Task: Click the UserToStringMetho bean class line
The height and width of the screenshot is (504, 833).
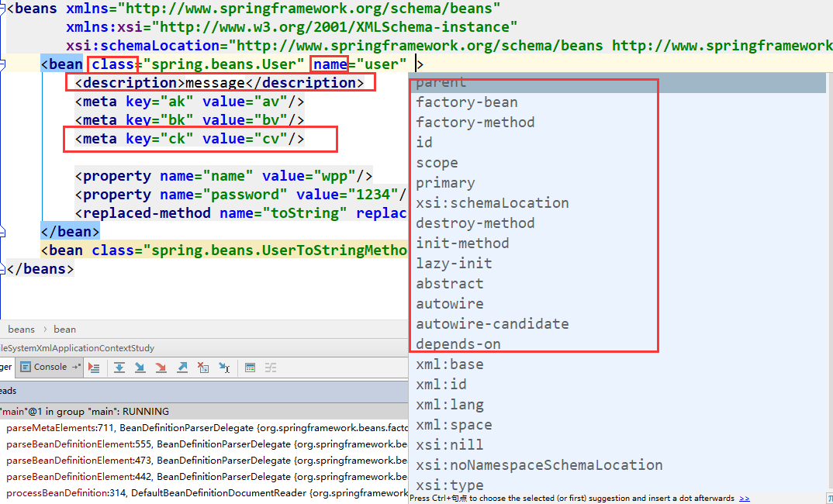Action: 224,250
